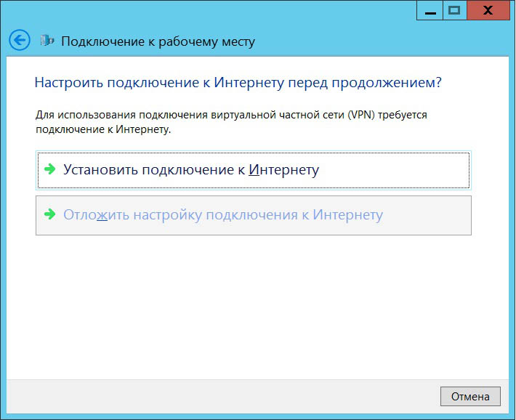Click the bottom-right window resize corner
Image resolution: width=516 pixels, height=420 pixels.
512,416
